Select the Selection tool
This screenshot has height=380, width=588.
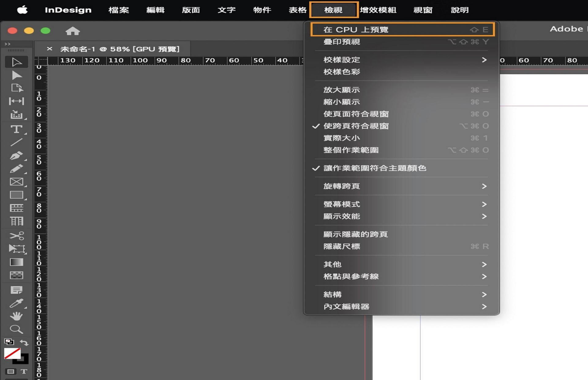16,62
